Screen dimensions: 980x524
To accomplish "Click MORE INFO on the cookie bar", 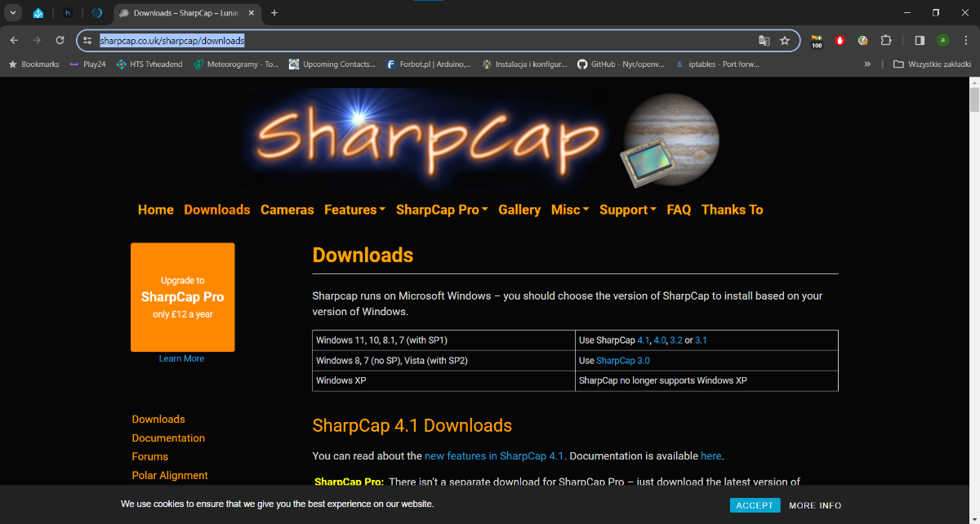I will (815, 505).
